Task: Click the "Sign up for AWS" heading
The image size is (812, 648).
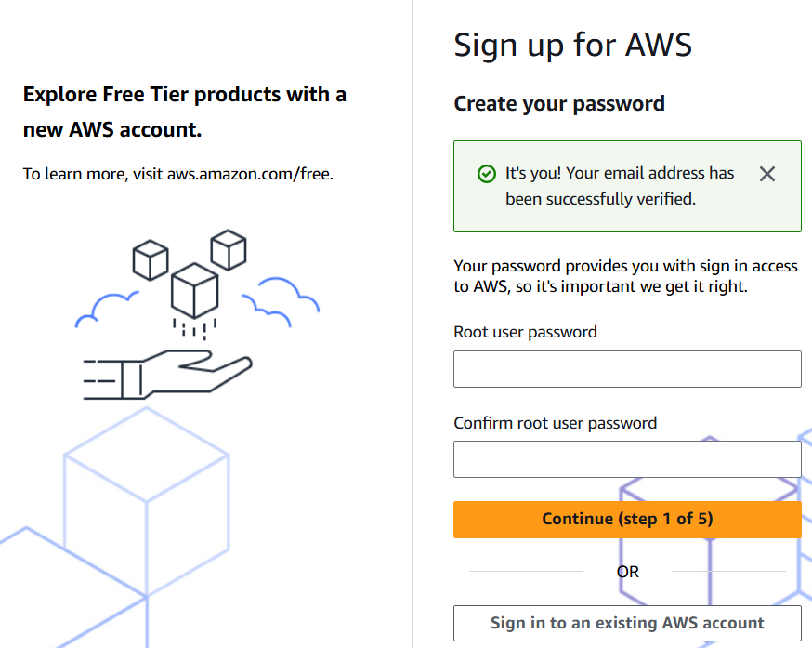Action: tap(572, 45)
